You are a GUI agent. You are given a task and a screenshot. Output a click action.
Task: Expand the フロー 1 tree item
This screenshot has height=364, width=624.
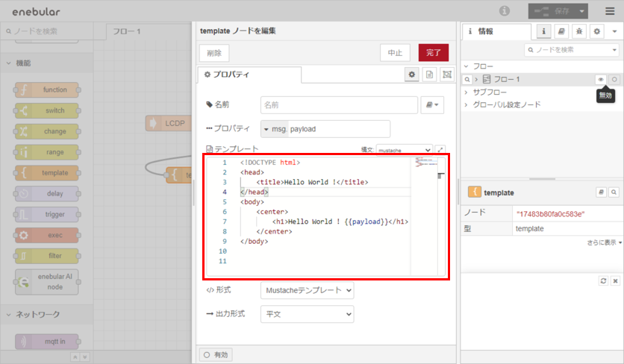point(476,80)
